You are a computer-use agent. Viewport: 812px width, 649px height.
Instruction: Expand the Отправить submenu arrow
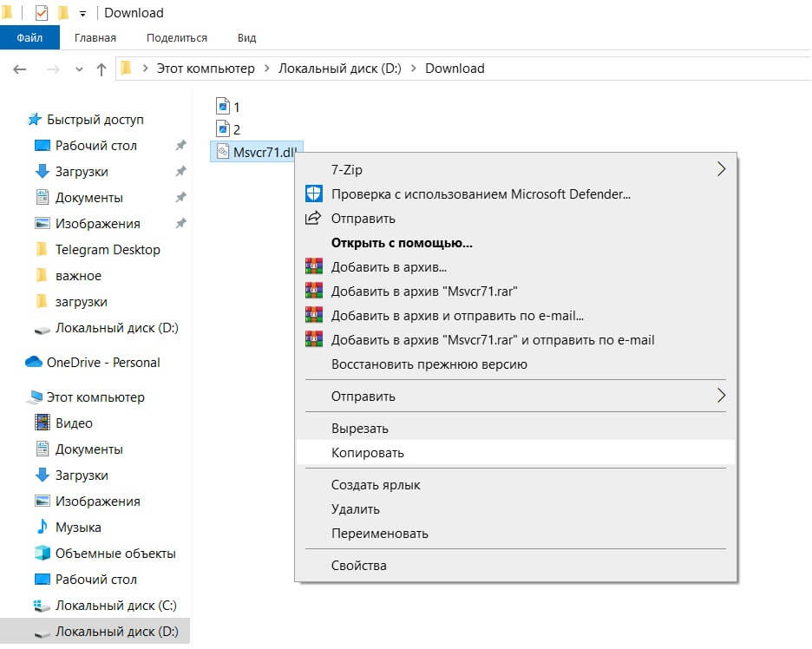pos(720,396)
